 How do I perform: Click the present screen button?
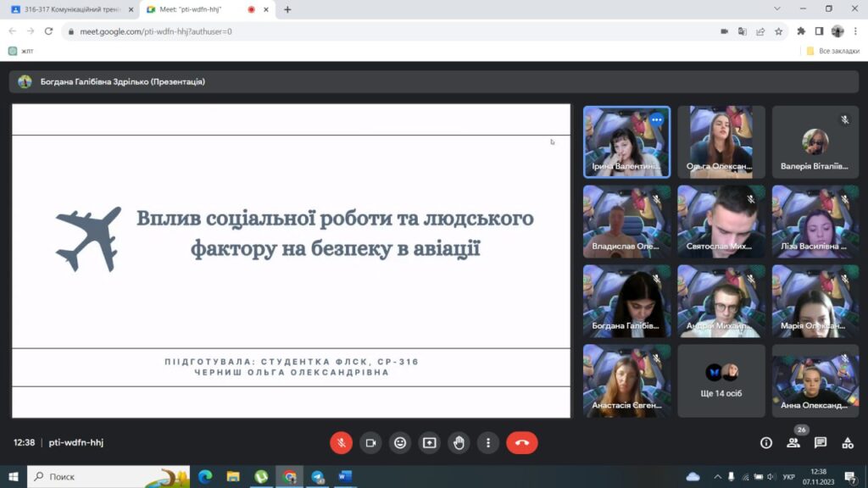(x=430, y=442)
